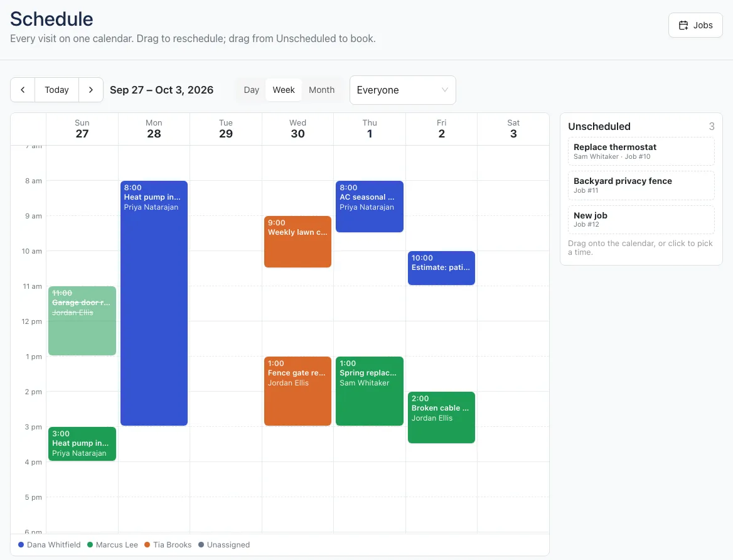The width and height of the screenshot is (733, 560).
Task: Click the Marcus Lee green legend dot
Action: [90, 544]
